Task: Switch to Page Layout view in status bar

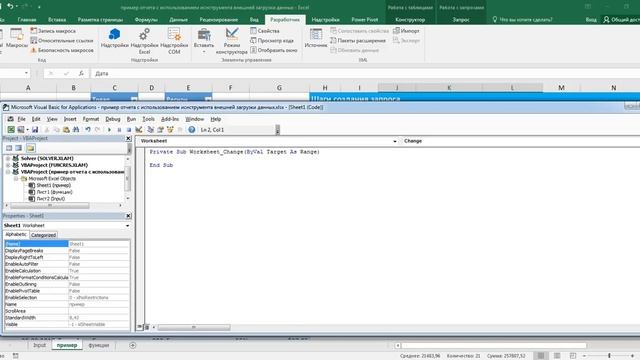Action: [557, 356]
